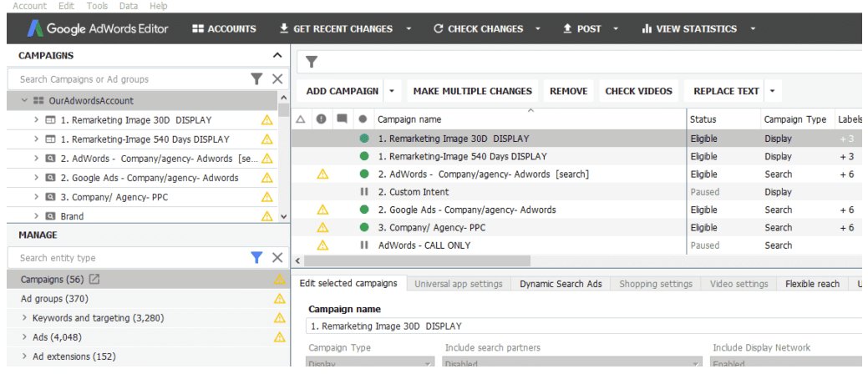
Task: Click Check Changes in toolbar
Action: pos(479,28)
